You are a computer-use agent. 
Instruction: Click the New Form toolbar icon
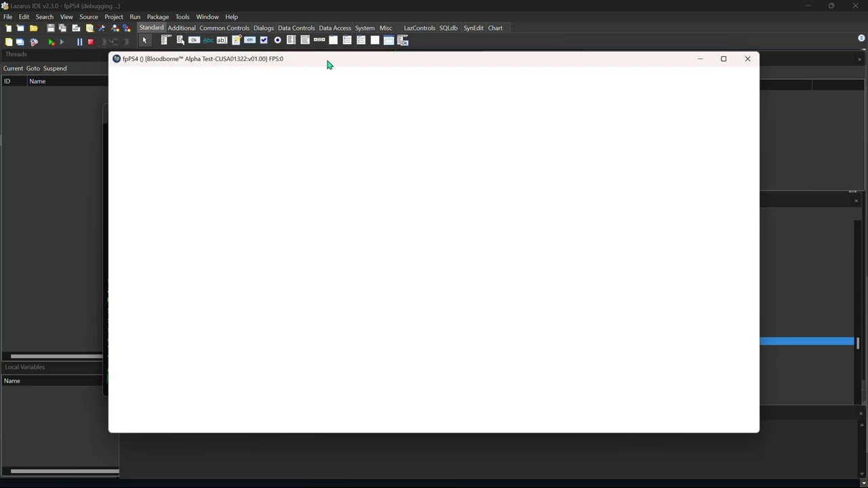coord(20,28)
